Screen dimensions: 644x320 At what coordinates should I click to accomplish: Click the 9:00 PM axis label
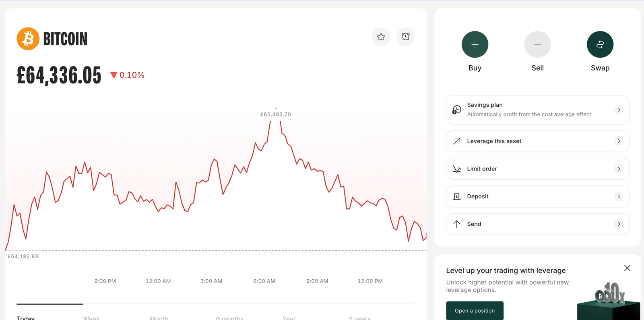coord(105,281)
